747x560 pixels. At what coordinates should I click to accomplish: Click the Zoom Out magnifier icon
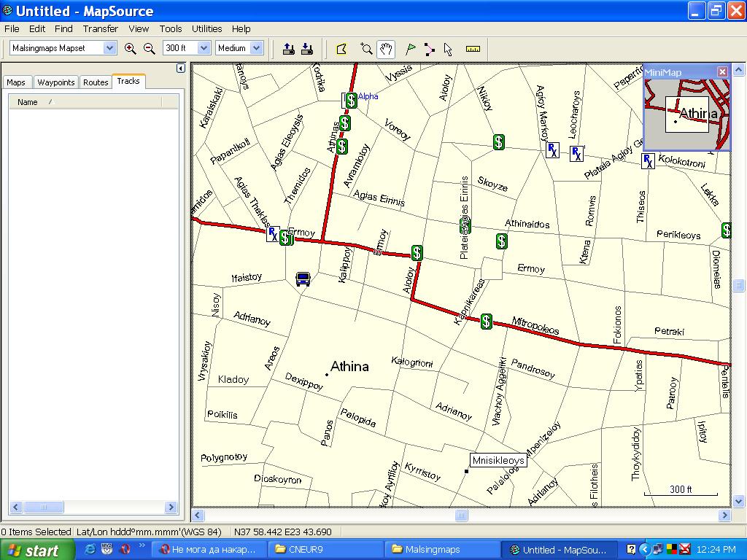pos(149,48)
